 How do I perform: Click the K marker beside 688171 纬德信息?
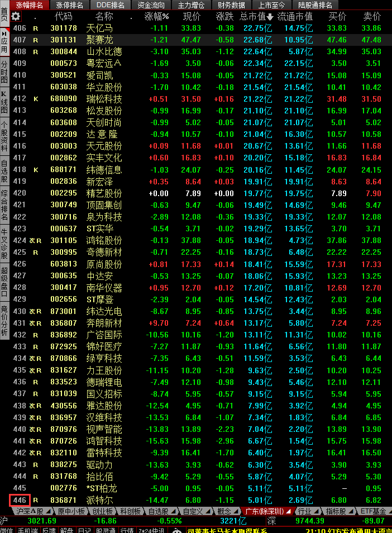(x=36, y=170)
